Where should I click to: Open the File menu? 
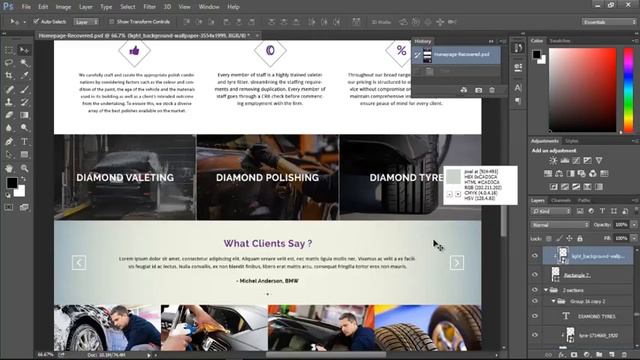click(26, 7)
